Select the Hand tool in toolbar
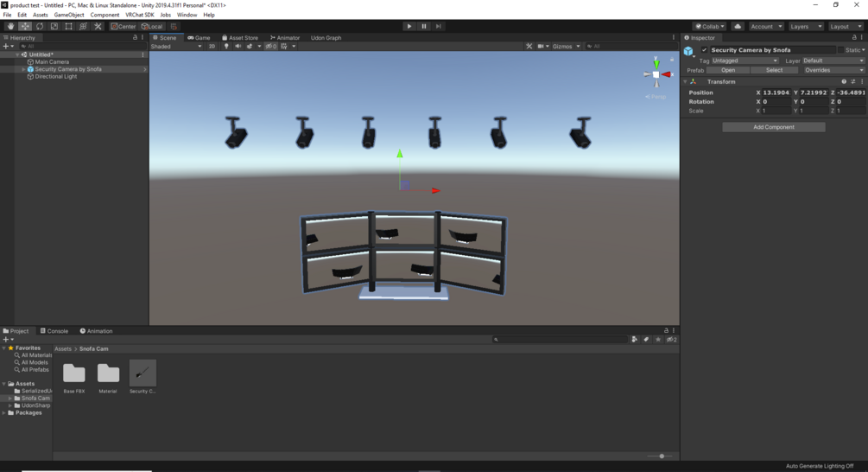This screenshot has width=868, height=472. (10, 26)
